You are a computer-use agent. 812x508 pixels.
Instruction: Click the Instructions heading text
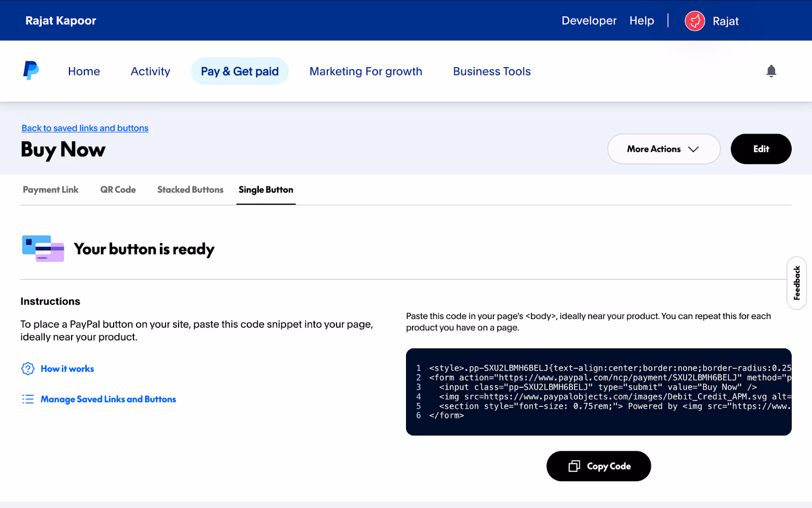click(x=50, y=301)
